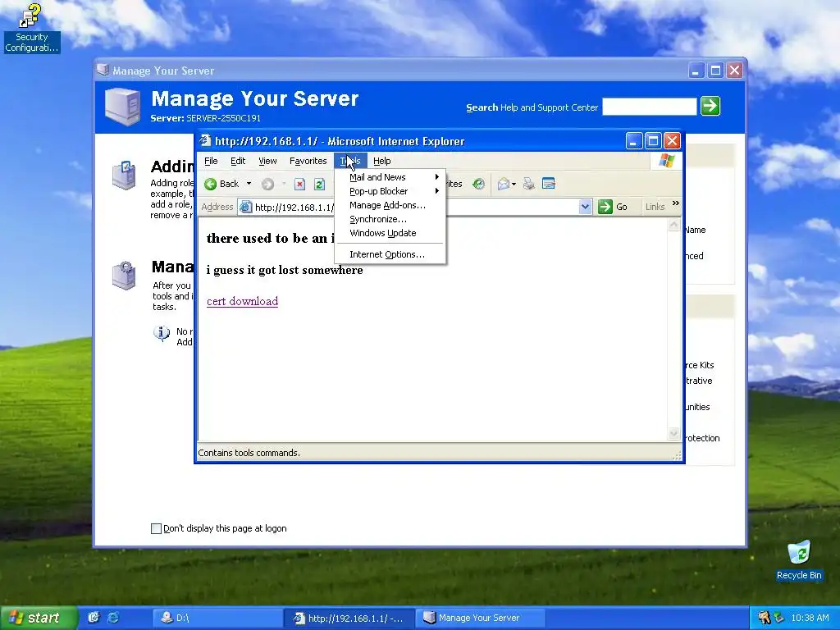Close the open Tools menu
The image size is (840, 630).
[x=350, y=161]
